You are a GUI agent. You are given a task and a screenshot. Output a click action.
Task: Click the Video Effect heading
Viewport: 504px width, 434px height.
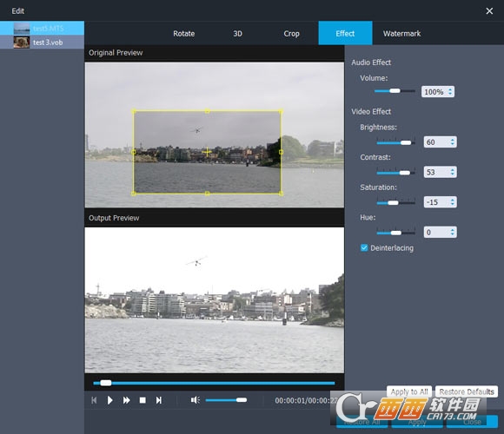click(371, 111)
